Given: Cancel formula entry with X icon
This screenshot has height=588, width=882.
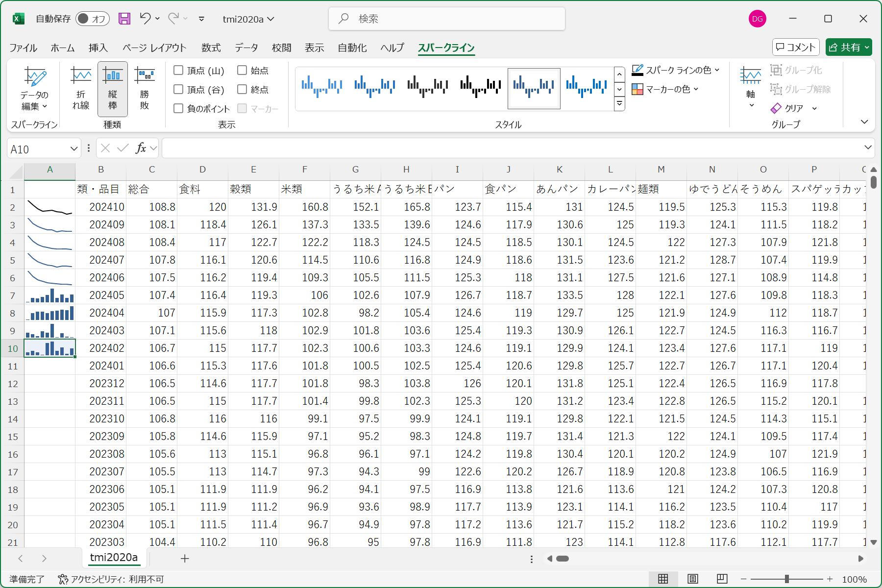Looking at the screenshot, I should tap(105, 148).
